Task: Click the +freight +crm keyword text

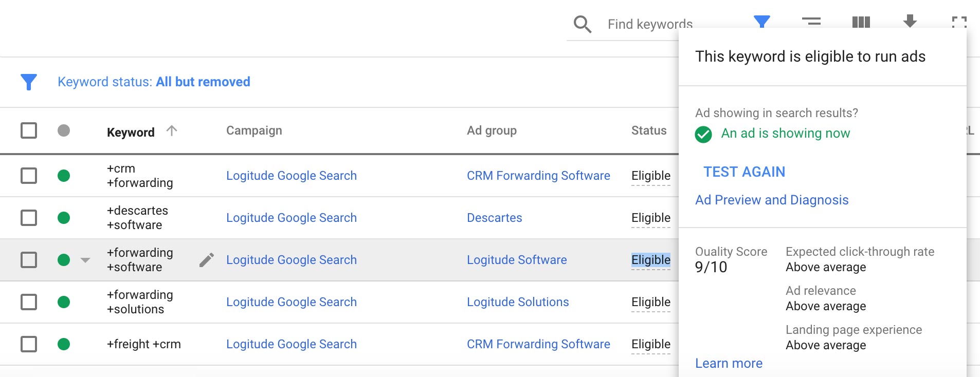Action: pyautogui.click(x=144, y=344)
